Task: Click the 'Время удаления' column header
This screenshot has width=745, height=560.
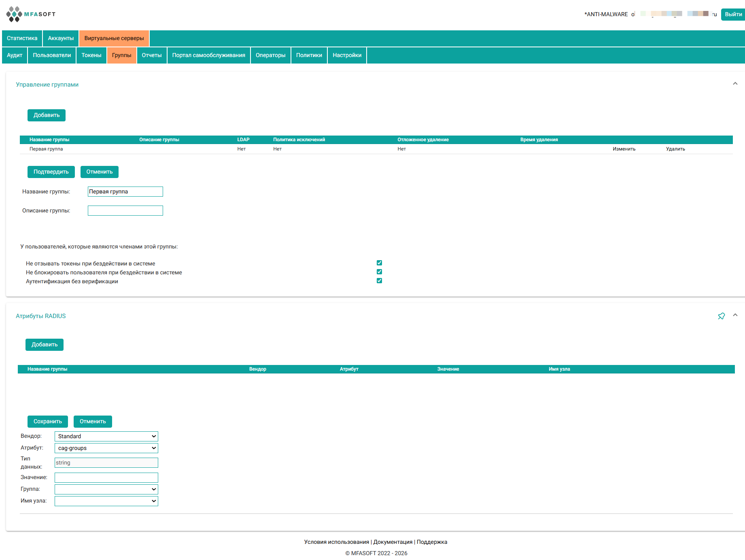Action: 539,140
